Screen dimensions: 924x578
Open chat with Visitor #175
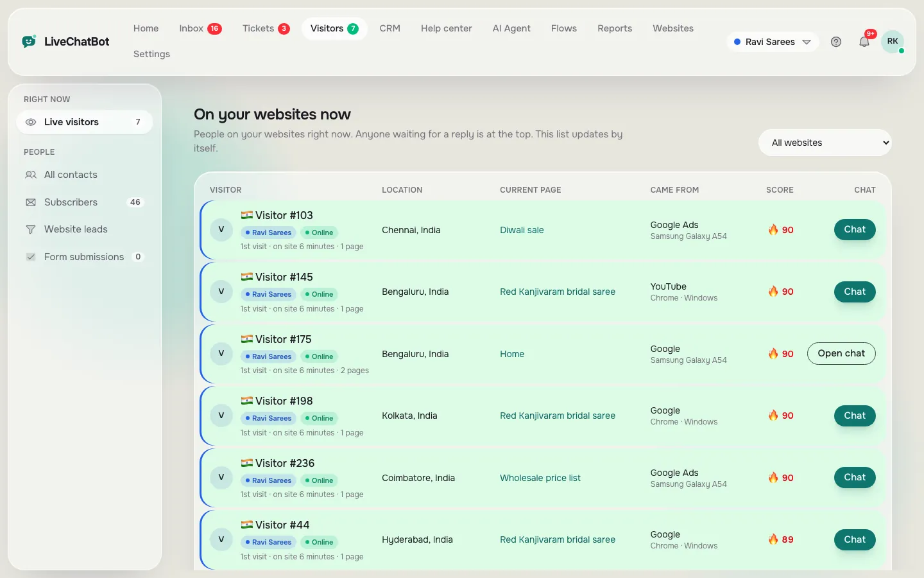tap(841, 353)
